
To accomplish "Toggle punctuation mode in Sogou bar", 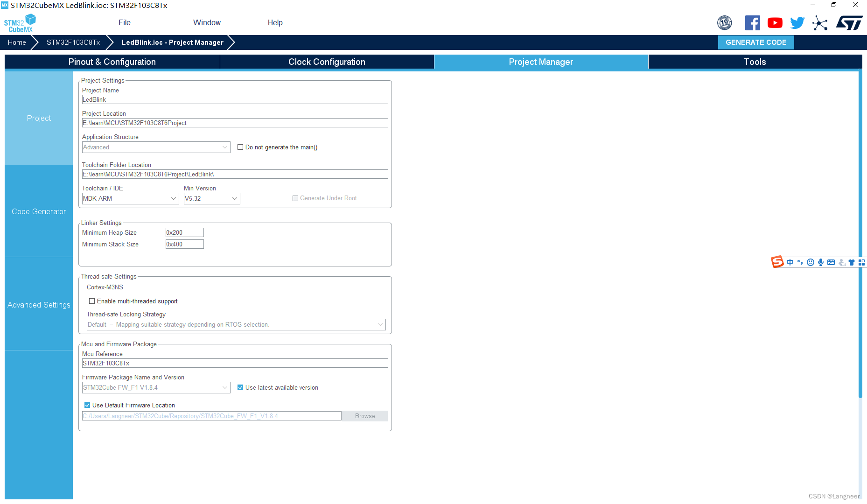I will (800, 262).
